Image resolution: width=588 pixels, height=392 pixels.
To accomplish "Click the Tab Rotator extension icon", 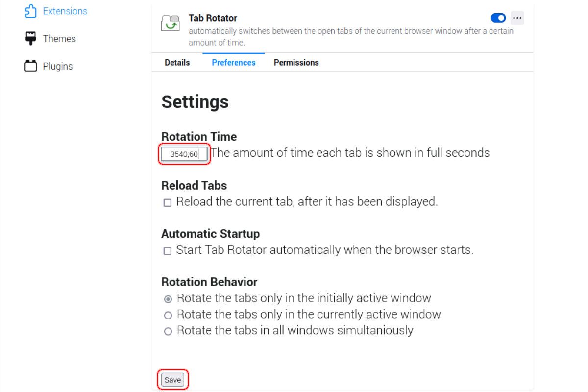I will click(x=171, y=23).
